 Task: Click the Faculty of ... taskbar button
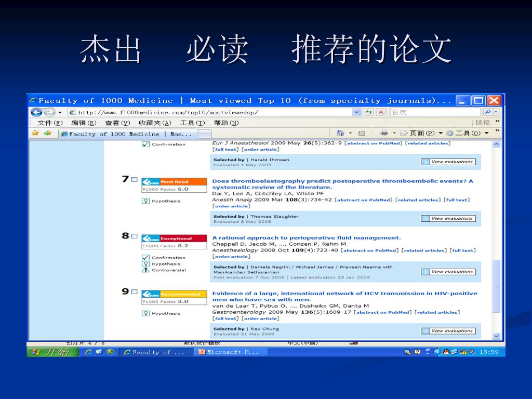155,352
